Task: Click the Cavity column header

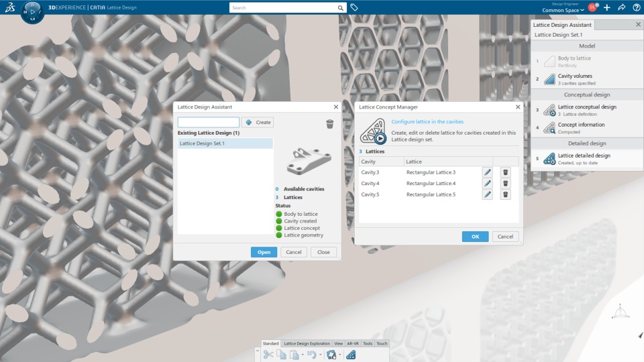Action: (x=382, y=162)
